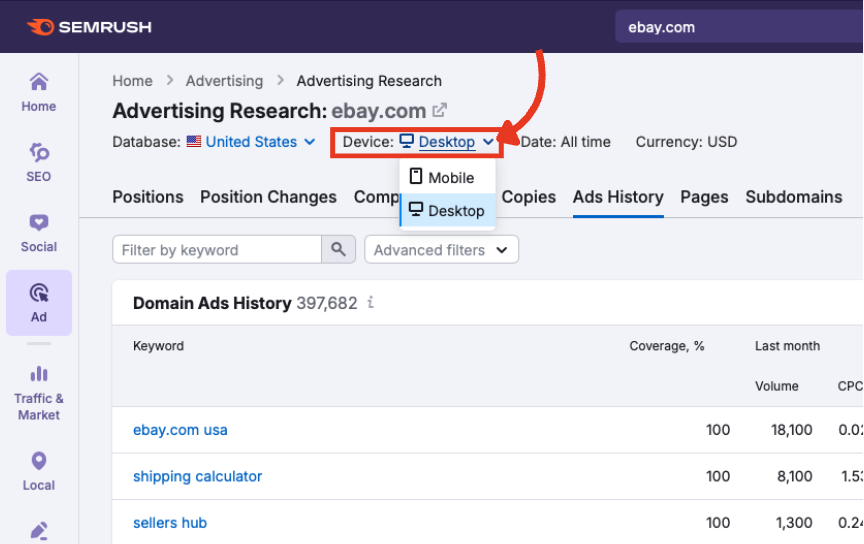Image resolution: width=864 pixels, height=544 pixels.
Task: Click the external link icon beside ebay.com
Action: pyautogui.click(x=439, y=111)
